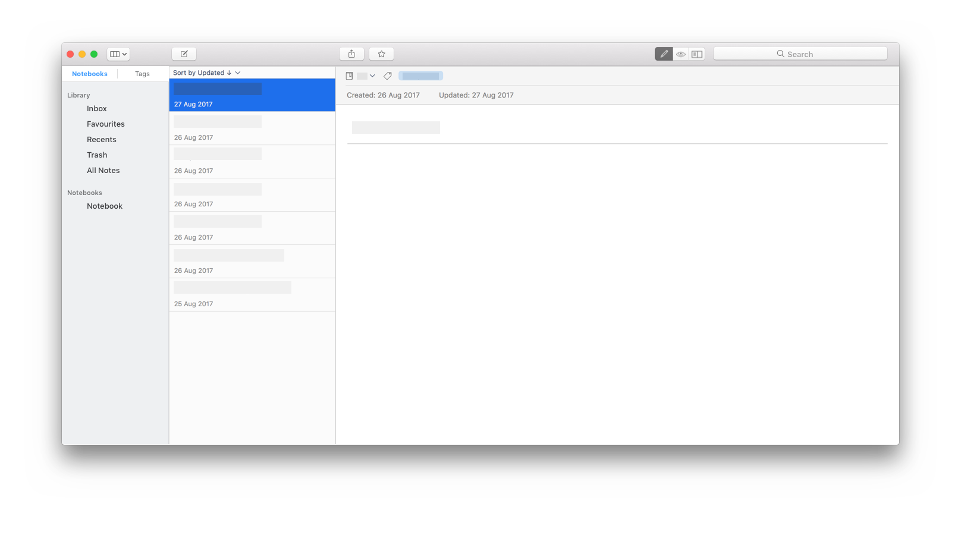The image size is (980, 550).
Task: Click the share icon in toolbar
Action: [351, 54]
